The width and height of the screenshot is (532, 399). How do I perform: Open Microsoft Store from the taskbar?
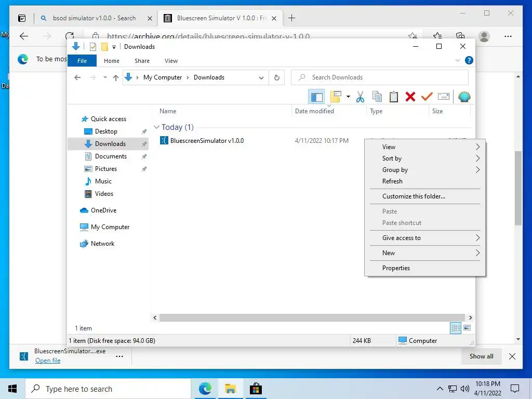click(x=256, y=389)
